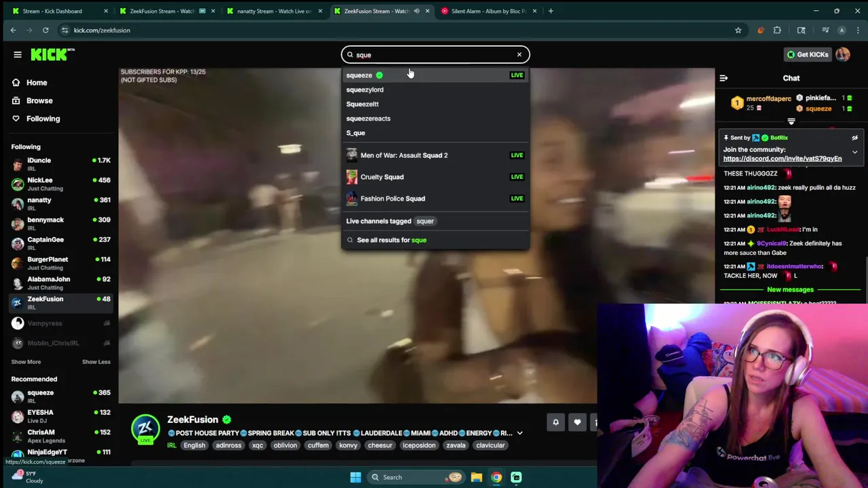
Task: Click the clavicular tag
Action: [490, 446]
